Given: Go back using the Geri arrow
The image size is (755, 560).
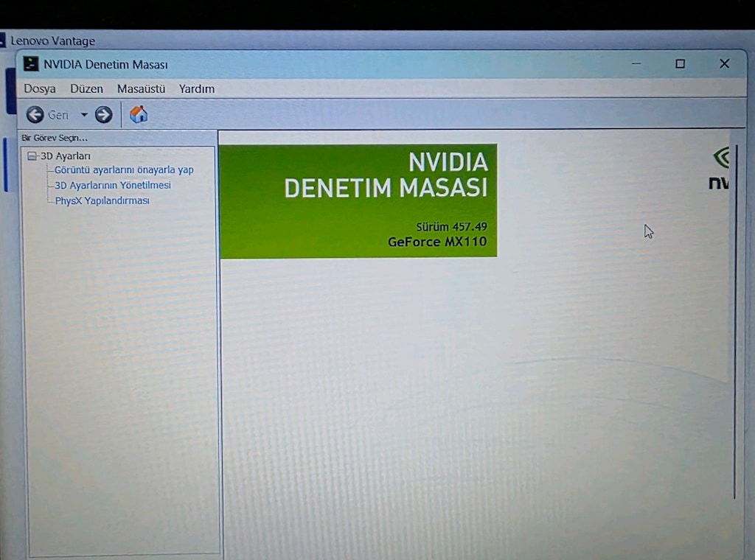Looking at the screenshot, I should click(35, 115).
